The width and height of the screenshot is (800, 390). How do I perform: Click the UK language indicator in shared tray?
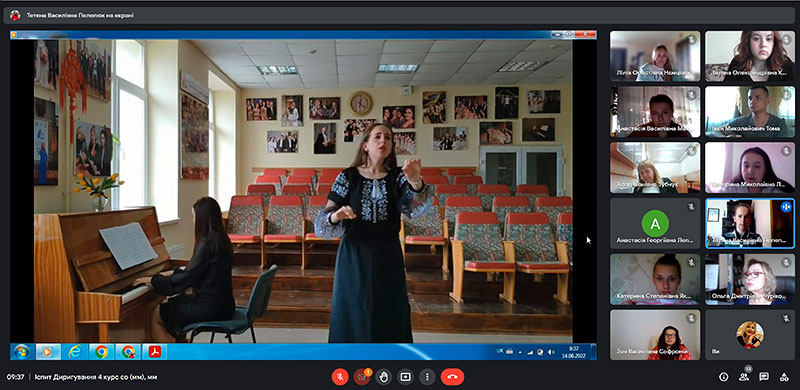pos(500,352)
